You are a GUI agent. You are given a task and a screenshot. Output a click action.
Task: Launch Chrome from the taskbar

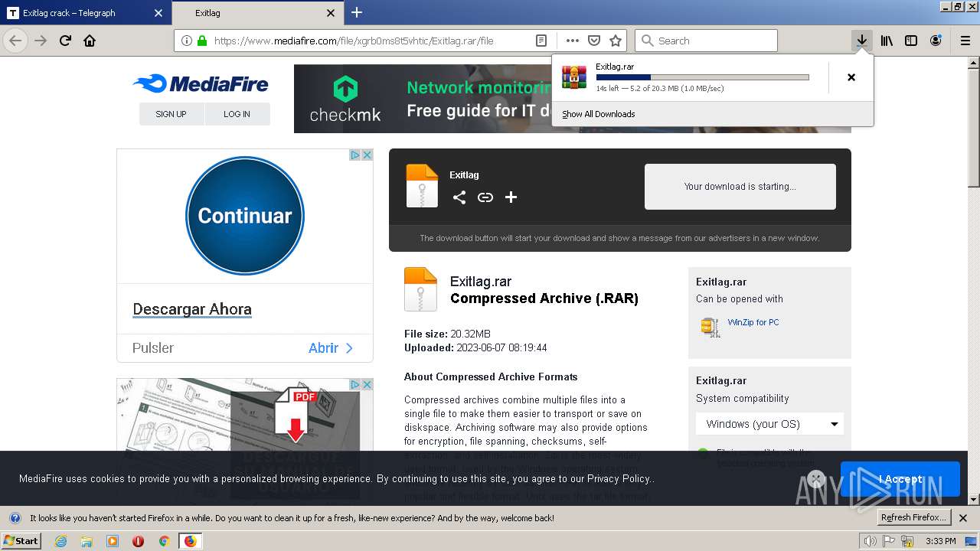click(x=164, y=541)
